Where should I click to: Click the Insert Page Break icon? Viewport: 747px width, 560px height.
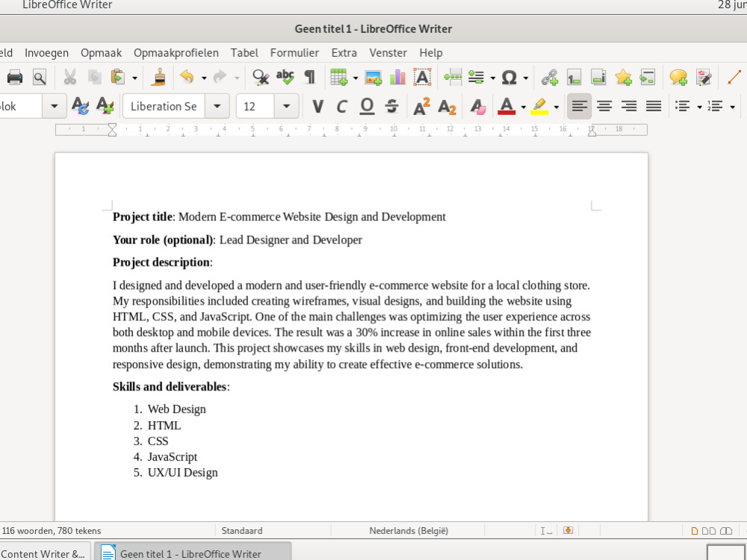pos(453,77)
